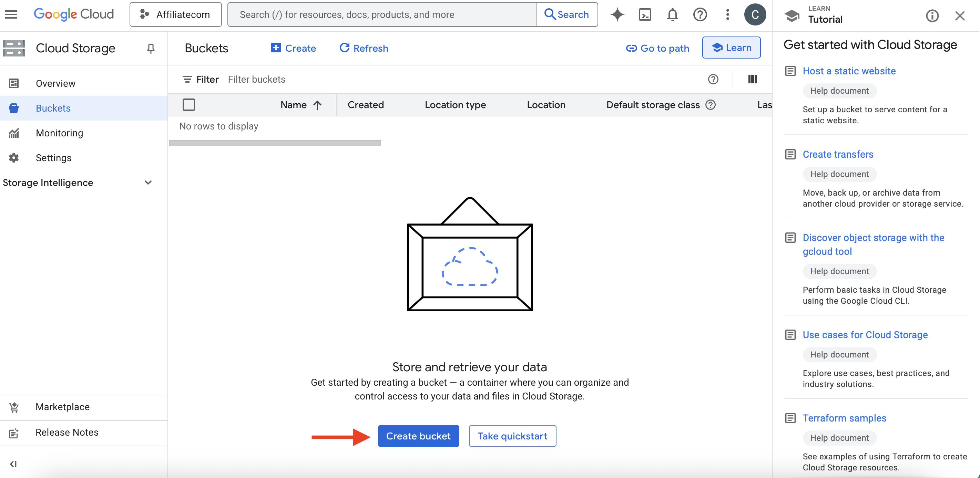Open the Affiliatecom project picker
Image resolution: width=980 pixels, height=478 pixels.
(x=175, y=14)
